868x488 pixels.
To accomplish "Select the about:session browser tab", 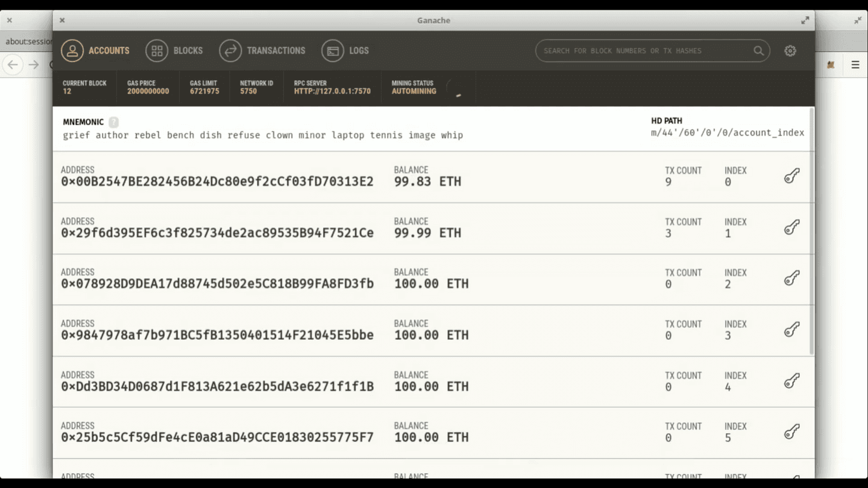I will pos(28,42).
